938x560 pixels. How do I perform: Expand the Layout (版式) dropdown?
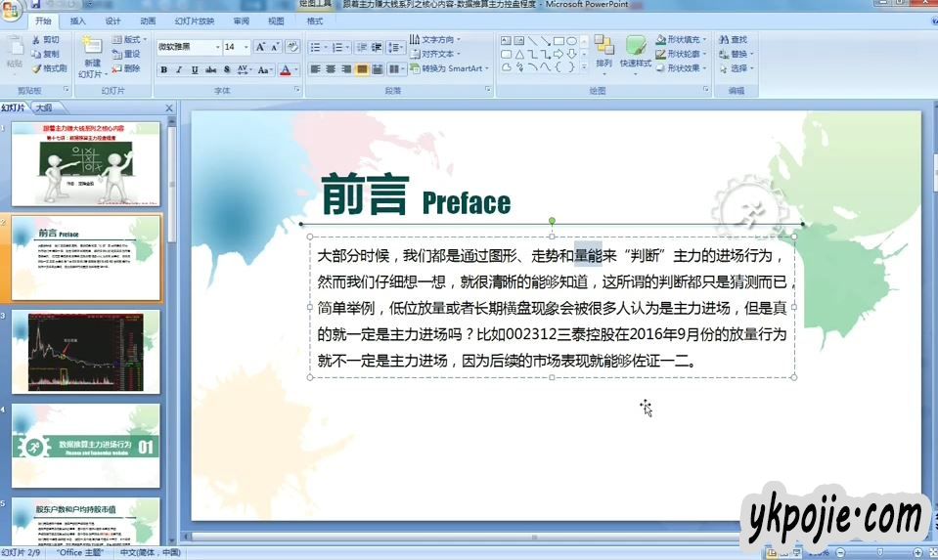coord(143,40)
